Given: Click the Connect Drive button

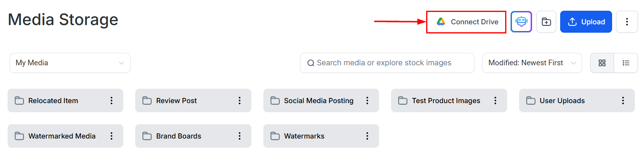Looking at the screenshot, I should [x=466, y=22].
